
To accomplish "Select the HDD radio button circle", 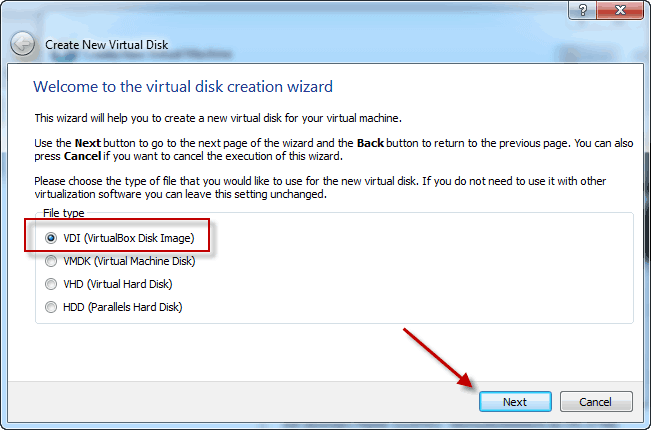I will click(x=51, y=307).
